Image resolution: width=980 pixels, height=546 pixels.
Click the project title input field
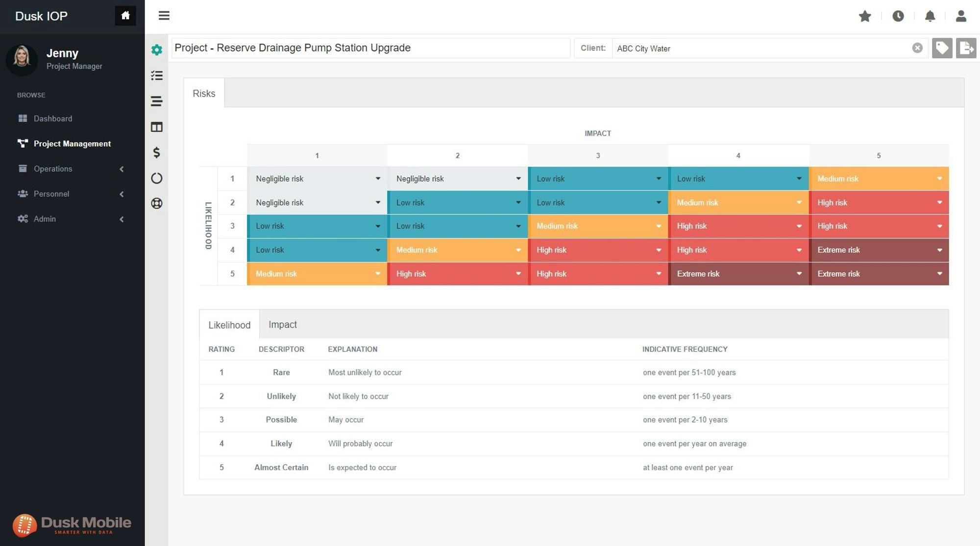pos(371,48)
